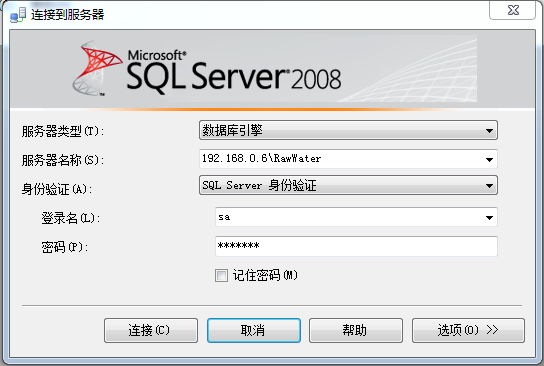Click the 服务器类型(T) label
Image resolution: width=544 pixels, height=366 pixels.
[63, 131]
